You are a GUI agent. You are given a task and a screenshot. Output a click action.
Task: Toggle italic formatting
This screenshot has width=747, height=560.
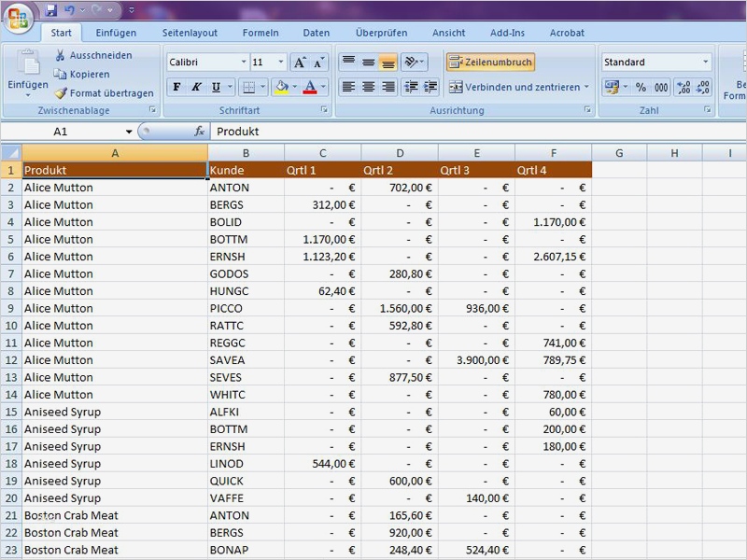(196, 87)
